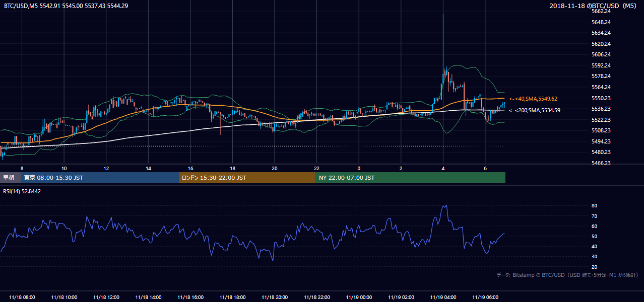Viewport: 644px width, 302px height.
Task: Click RSI axis level 30
Action: click(595, 256)
